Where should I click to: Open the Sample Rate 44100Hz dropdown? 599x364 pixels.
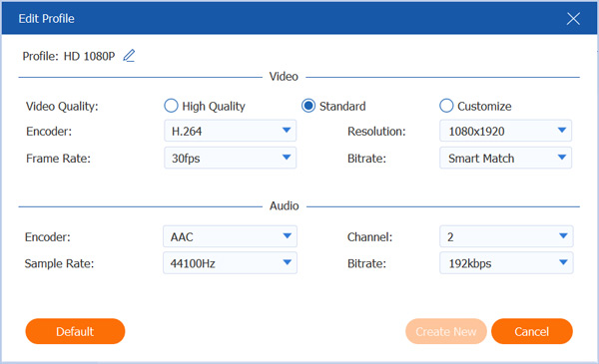230,263
